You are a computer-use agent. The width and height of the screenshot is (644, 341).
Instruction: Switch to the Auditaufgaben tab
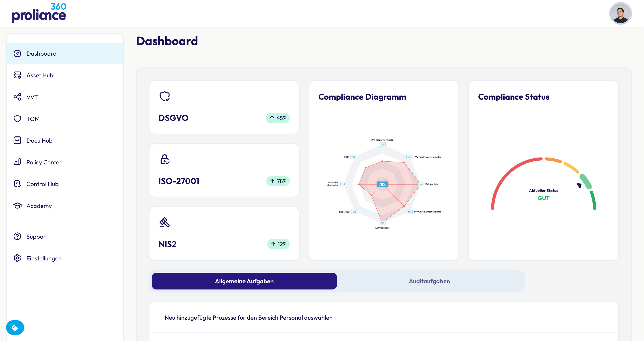tap(429, 281)
